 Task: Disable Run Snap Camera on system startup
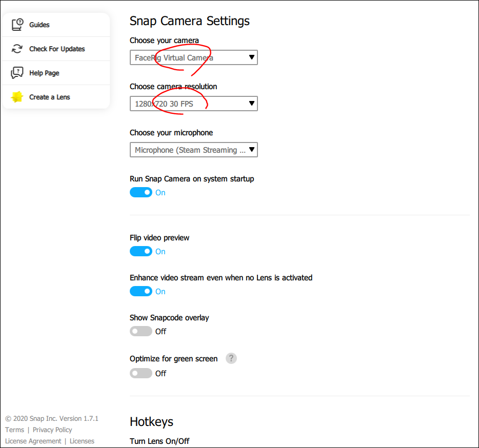pos(141,192)
